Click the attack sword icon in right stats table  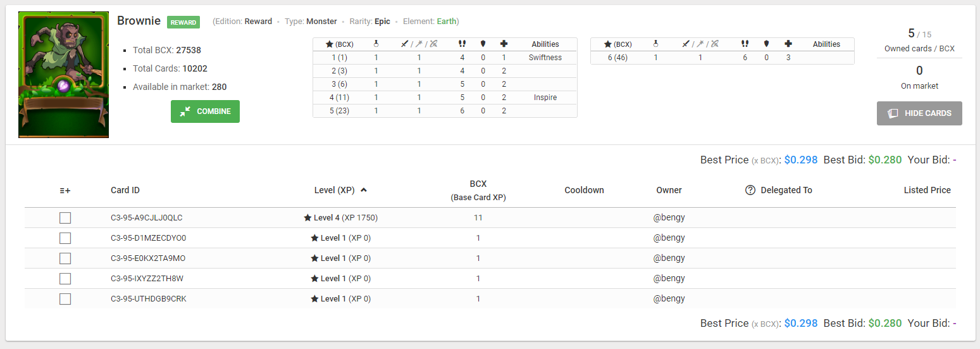pyautogui.click(x=686, y=44)
